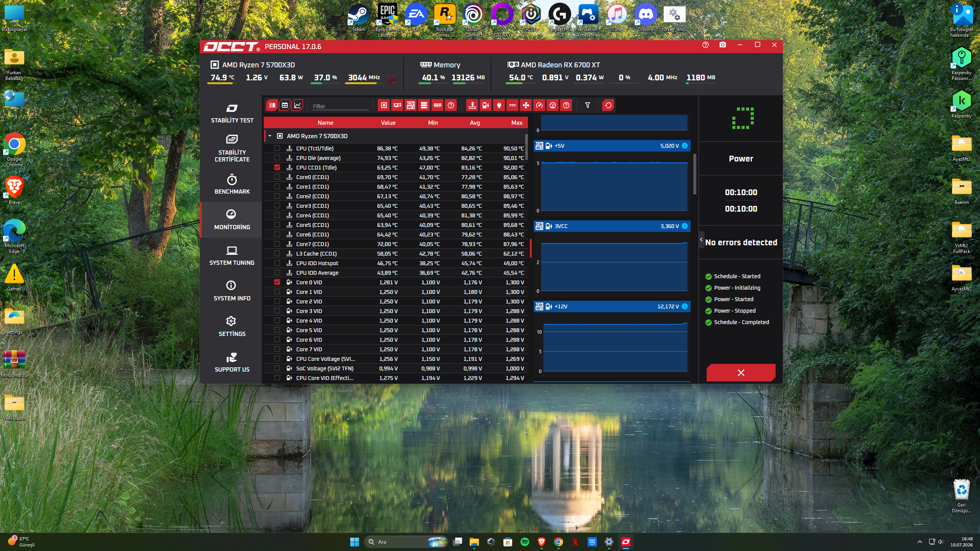Toggle the fan sensor type filter
The width and height of the screenshot is (980, 551).
pos(526,105)
